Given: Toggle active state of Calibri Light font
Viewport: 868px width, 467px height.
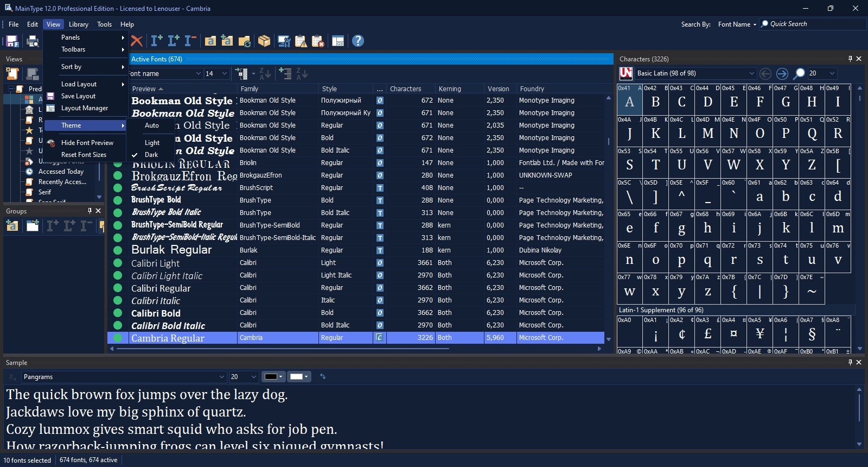Looking at the screenshot, I should tap(117, 263).
